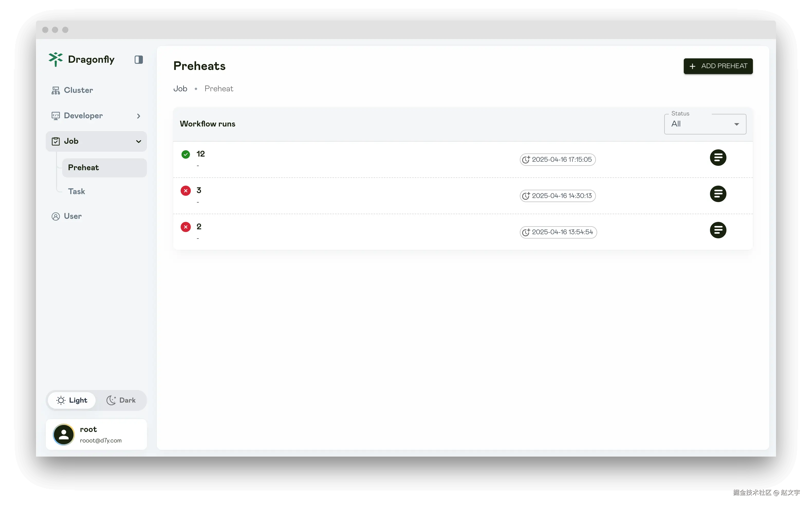Click the Cluster network icon in sidebar

click(56, 90)
